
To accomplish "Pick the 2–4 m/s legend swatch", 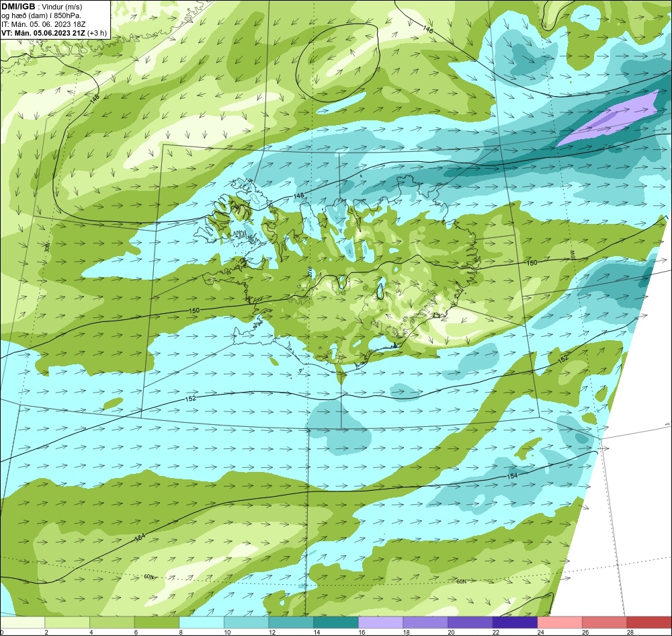I will pyautogui.click(x=67, y=623).
